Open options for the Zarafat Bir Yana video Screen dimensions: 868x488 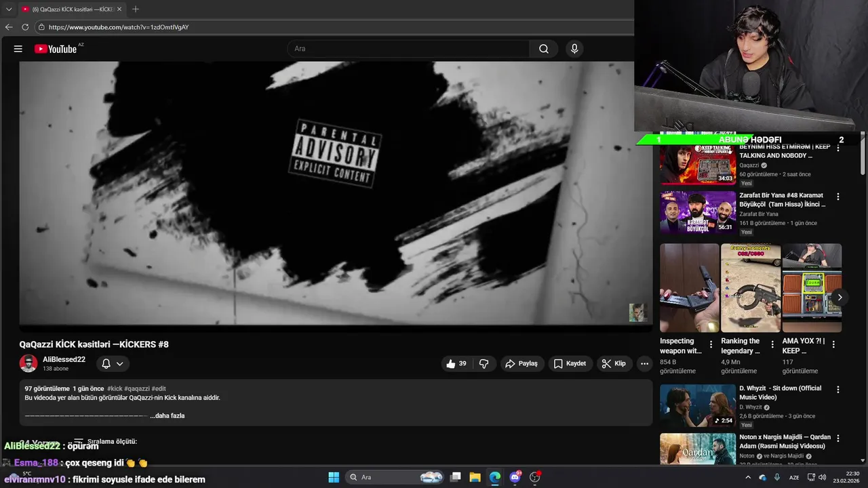pos(837,197)
